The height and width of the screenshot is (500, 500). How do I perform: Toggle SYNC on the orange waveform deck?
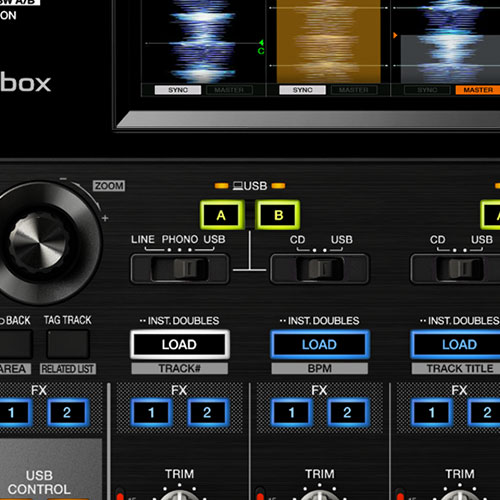[x=303, y=90]
